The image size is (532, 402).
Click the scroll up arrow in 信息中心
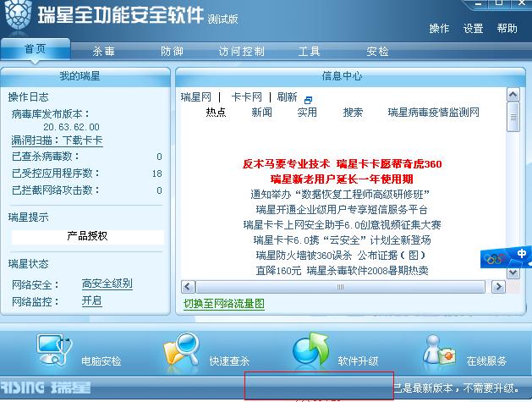point(513,95)
